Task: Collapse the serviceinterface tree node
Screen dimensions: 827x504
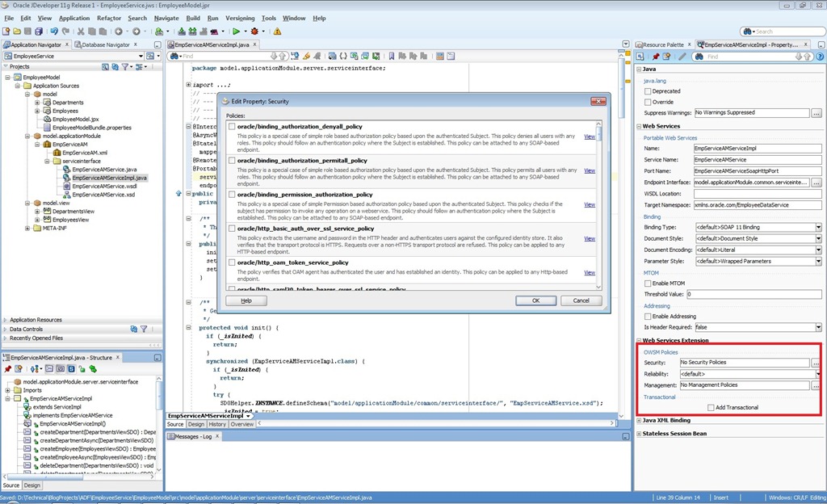Action: (47, 161)
